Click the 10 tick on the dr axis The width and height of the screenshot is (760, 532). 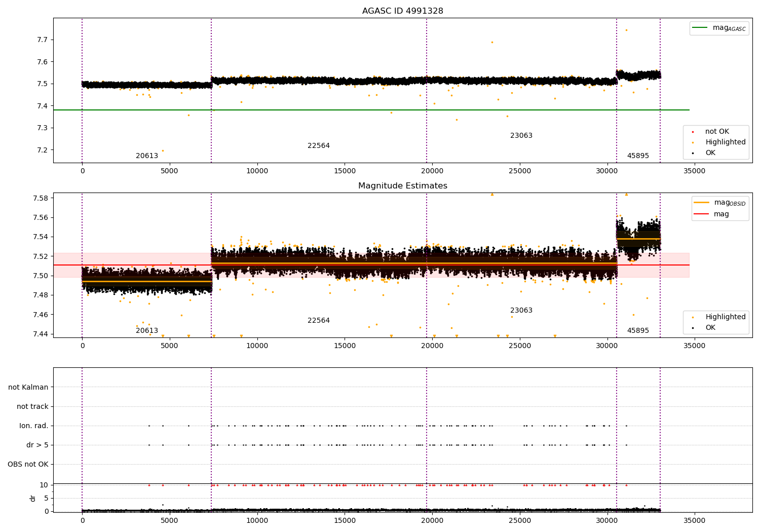(x=44, y=485)
